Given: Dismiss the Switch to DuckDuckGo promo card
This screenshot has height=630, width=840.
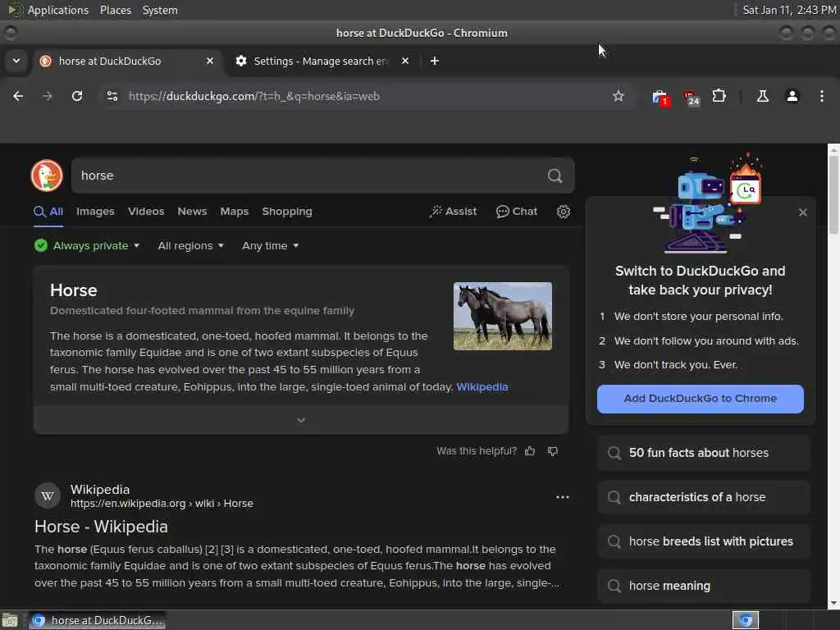Looking at the screenshot, I should 802,212.
